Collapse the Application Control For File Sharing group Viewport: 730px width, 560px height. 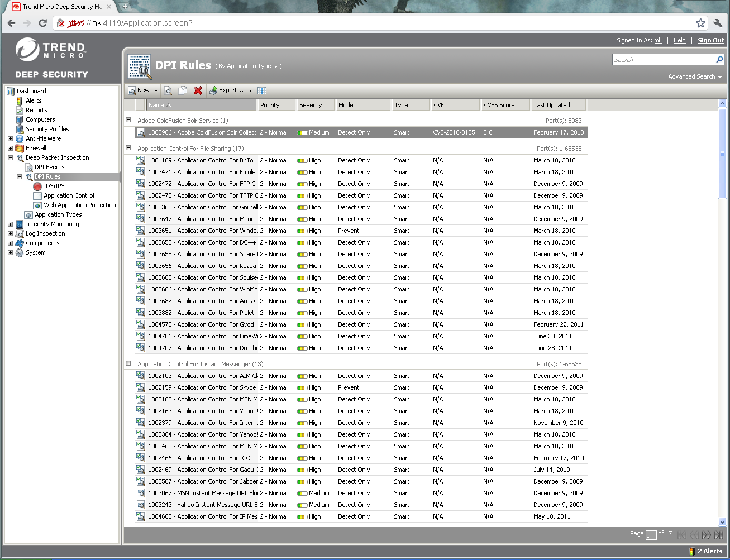point(128,148)
